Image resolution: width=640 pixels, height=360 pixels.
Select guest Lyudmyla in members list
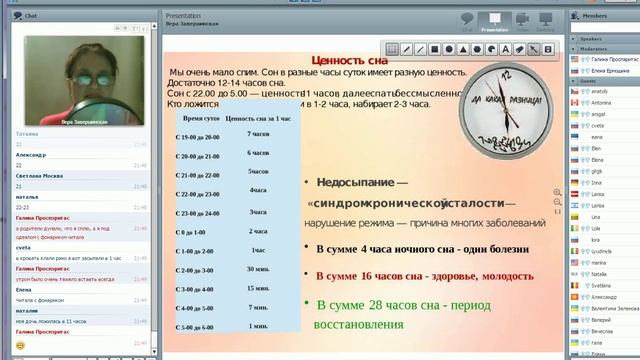point(605,251)
